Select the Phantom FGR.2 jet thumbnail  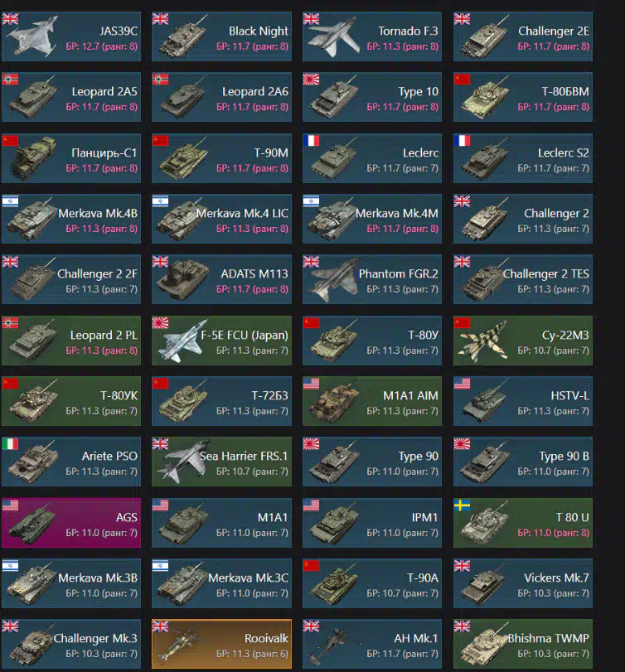(x=334, y=279)
